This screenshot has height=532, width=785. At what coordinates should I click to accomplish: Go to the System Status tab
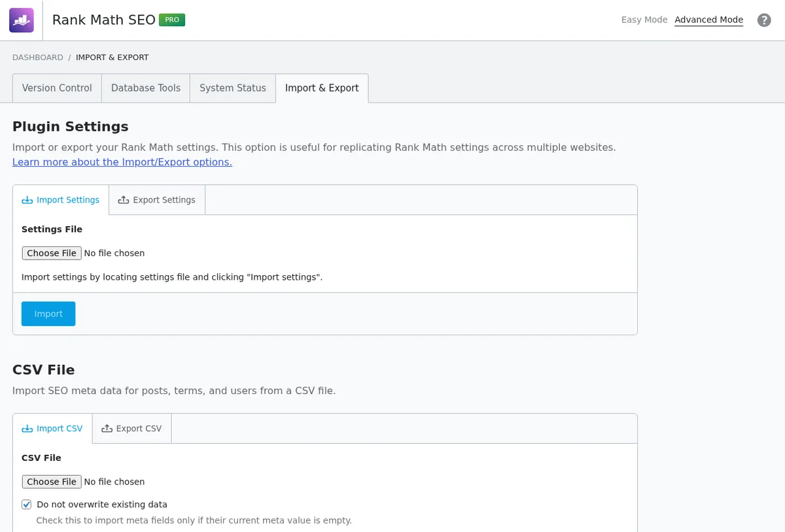click(x=233, y=88)
